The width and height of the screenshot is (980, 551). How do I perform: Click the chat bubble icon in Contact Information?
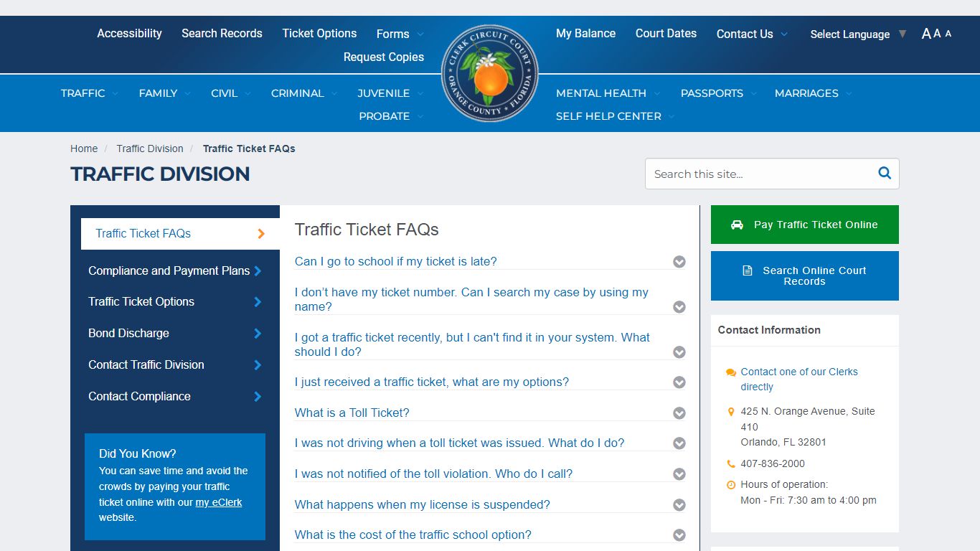tap(730, 372)
